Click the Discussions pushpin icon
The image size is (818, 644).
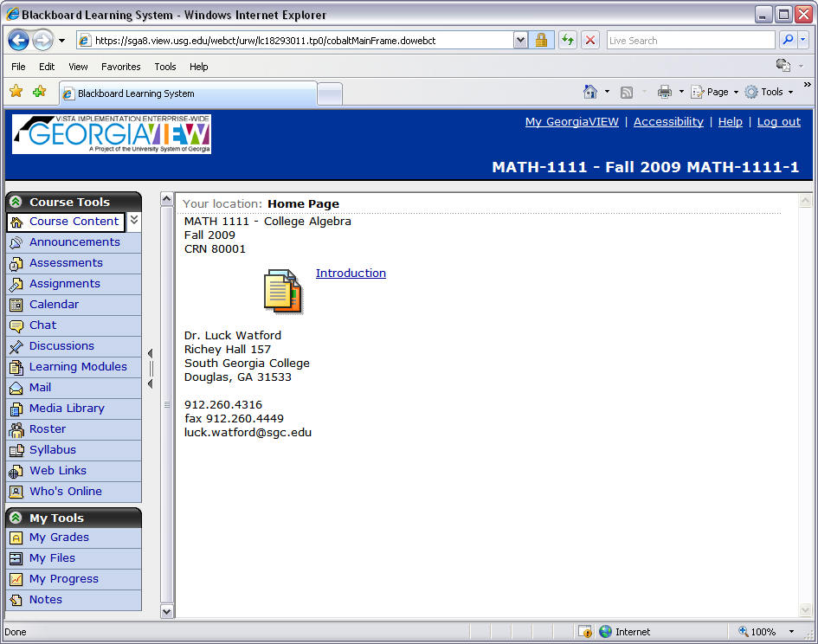pos(16,346)
